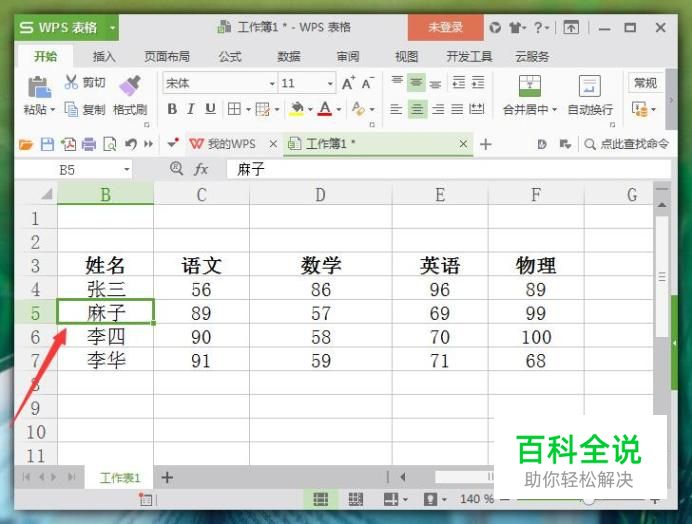
Task: Align text right
Action: click(438, 109)
